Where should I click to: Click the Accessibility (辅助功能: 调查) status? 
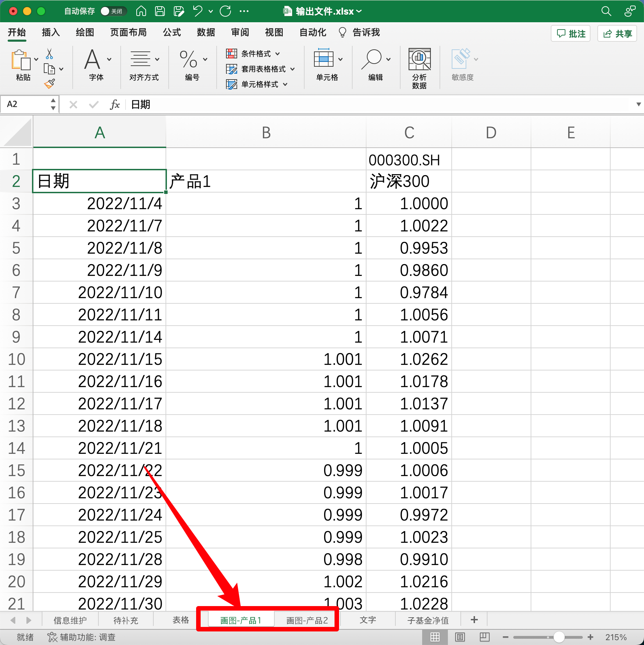pos(81,637)
